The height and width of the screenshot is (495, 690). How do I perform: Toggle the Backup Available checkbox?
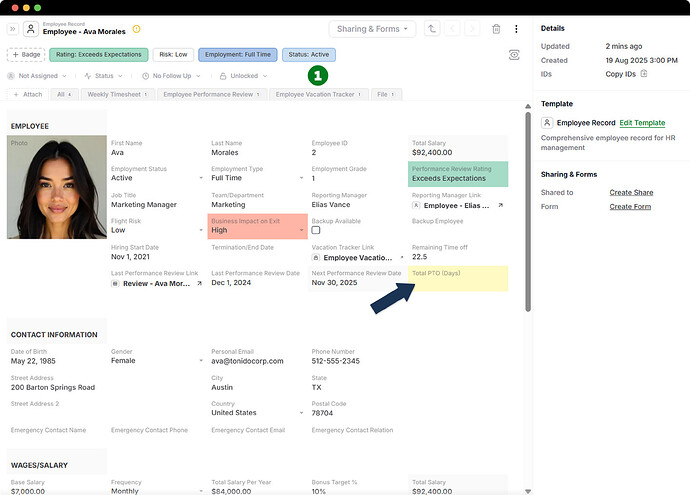(316, 230)
